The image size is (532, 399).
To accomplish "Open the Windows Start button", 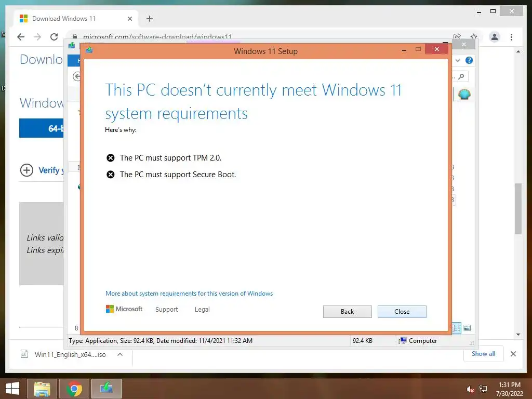I will point(12,389).
